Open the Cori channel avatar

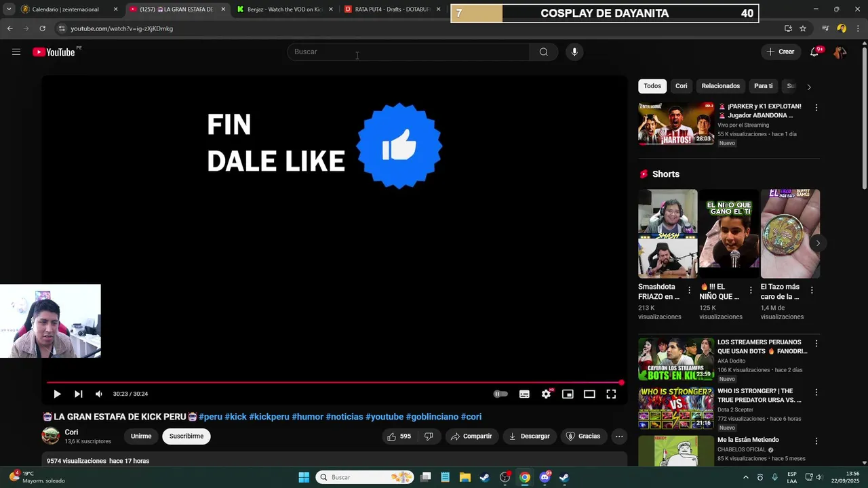[51, 436]
